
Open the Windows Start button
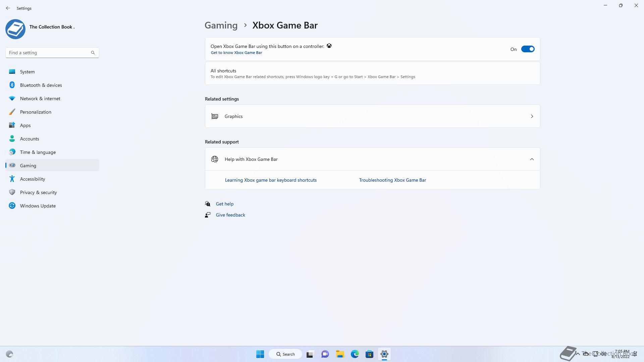pos(260,354)
